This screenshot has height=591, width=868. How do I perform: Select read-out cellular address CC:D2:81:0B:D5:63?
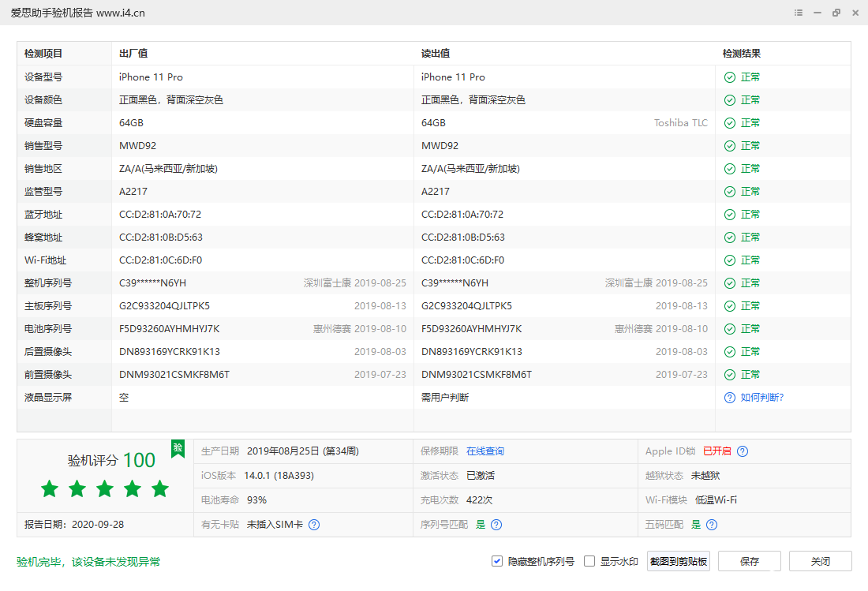coord(462,238)
